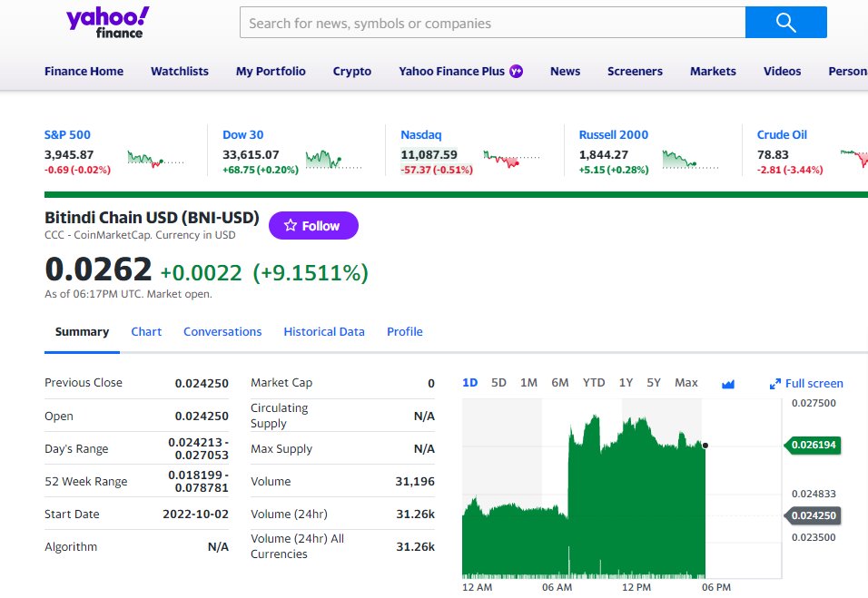Go to My Portfolio
This screenshot has height=598, width=868.
click(x=271, y=72)
